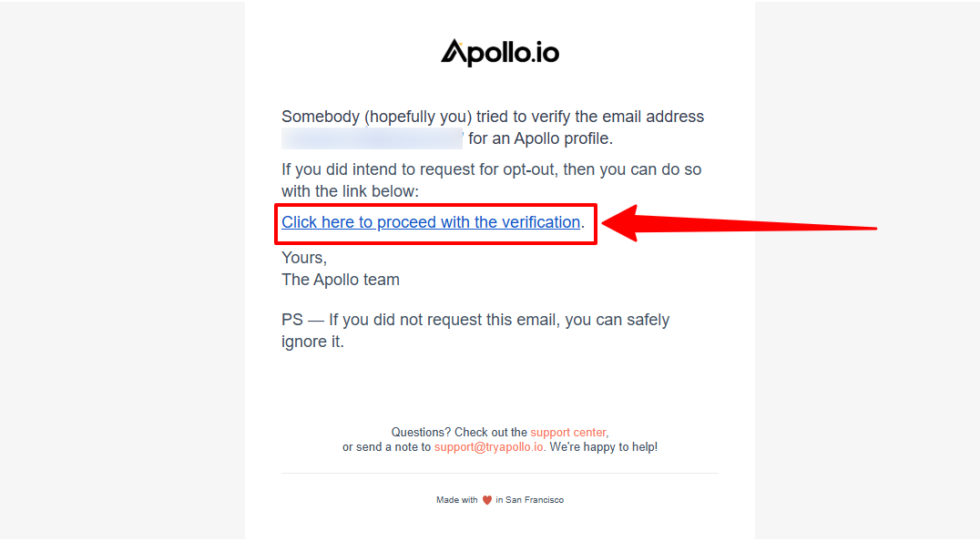The width and height of the screenshot is (980, 542).
Task: Click the support center link
Action: [568, 432]
